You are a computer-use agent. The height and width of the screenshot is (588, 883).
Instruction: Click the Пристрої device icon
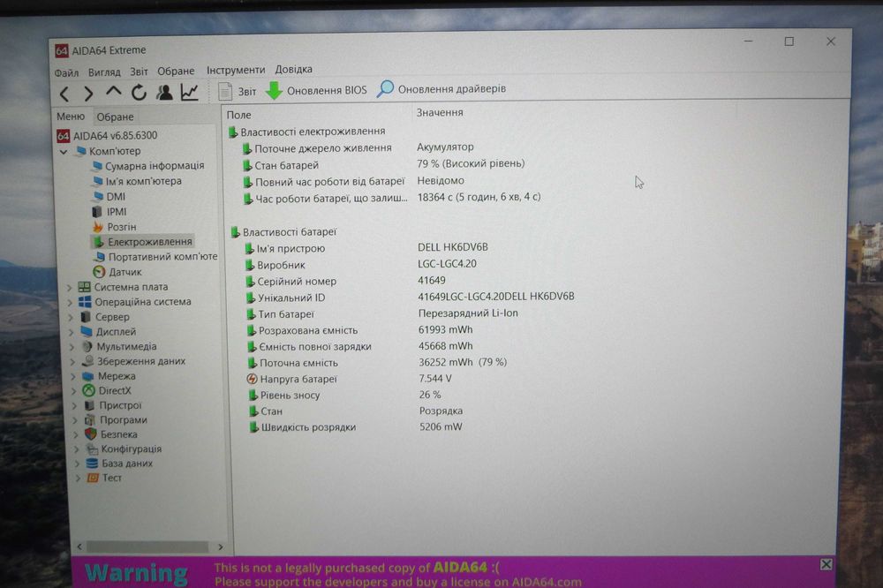(89, 405)
